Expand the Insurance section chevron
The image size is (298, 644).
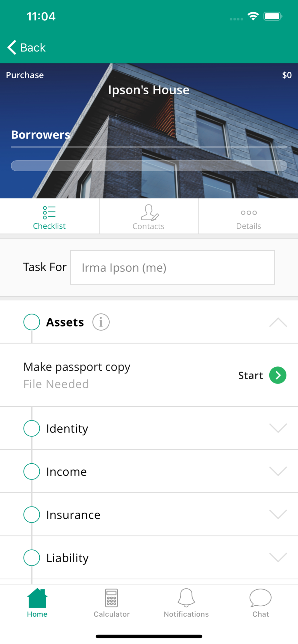[278, 514]
